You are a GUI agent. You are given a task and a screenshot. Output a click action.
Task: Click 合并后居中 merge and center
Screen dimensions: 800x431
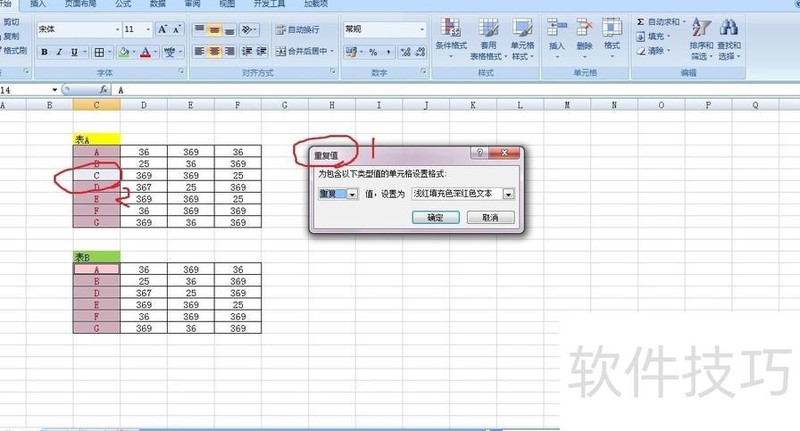coord(301,51)
